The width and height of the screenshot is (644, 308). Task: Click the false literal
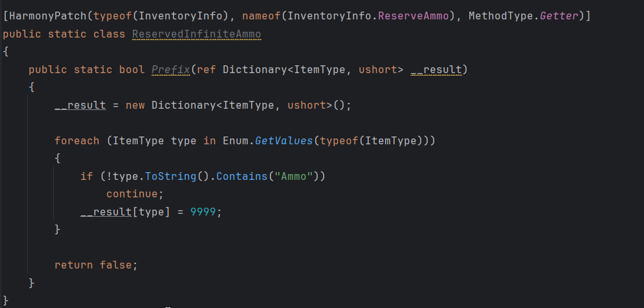116,265
